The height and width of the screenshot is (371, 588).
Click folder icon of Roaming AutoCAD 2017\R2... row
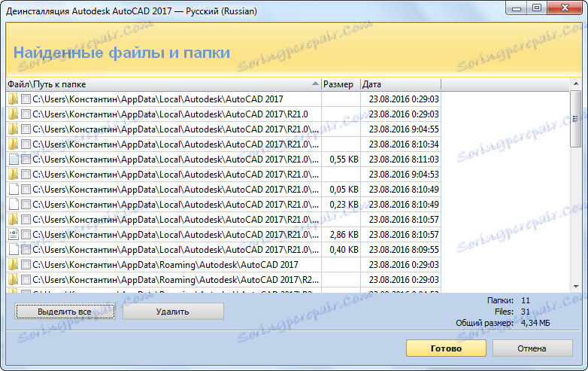point(13,279)
